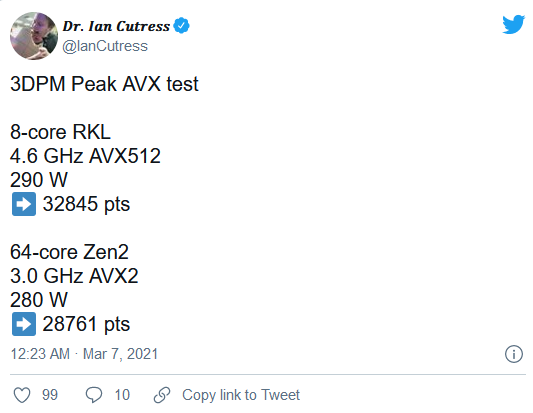
Task: Click the 3DPM Peak AVX test text
Action: pos(104,84)
